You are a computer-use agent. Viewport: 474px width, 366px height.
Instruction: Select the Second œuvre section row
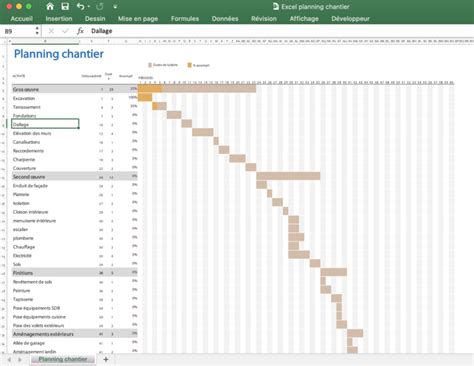click(x=75, y=176)
